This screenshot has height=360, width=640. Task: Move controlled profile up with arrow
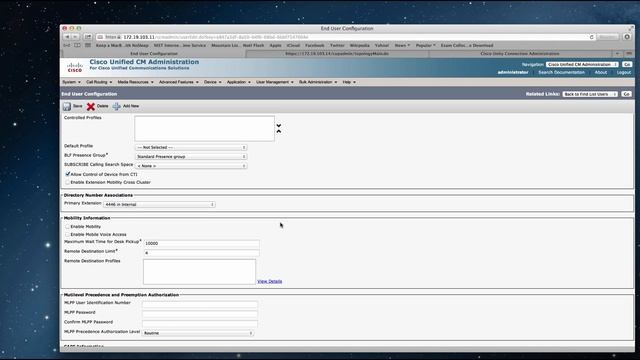coord(279,131)
